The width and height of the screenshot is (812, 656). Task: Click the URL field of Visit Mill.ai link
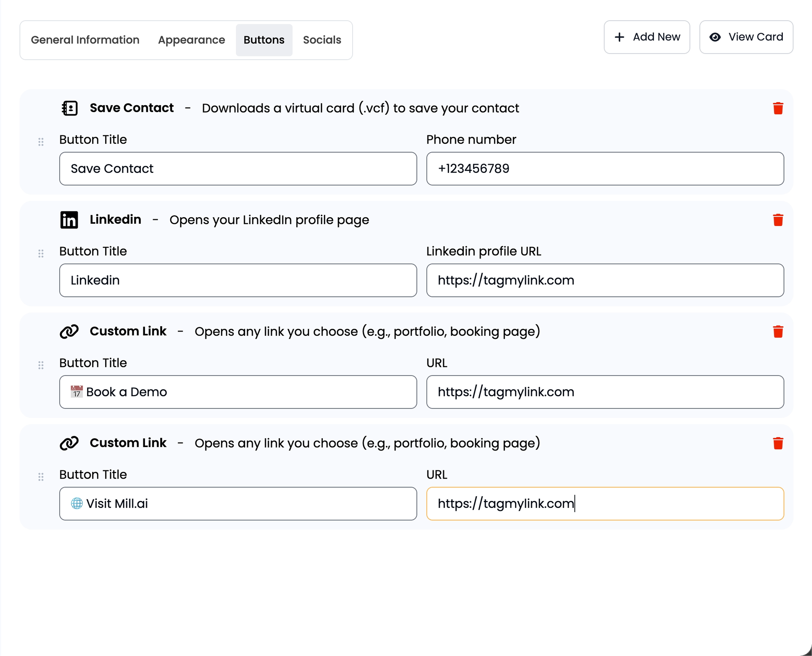[x=605, y=503]
